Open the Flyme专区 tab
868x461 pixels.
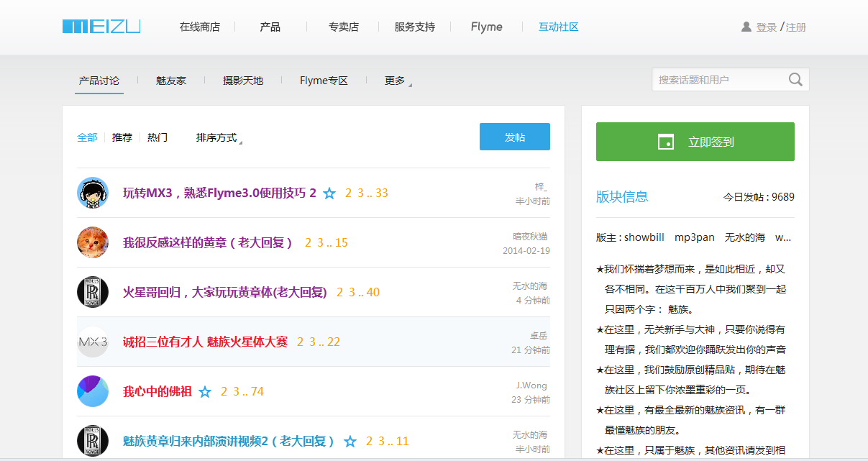tap(324, 81)
